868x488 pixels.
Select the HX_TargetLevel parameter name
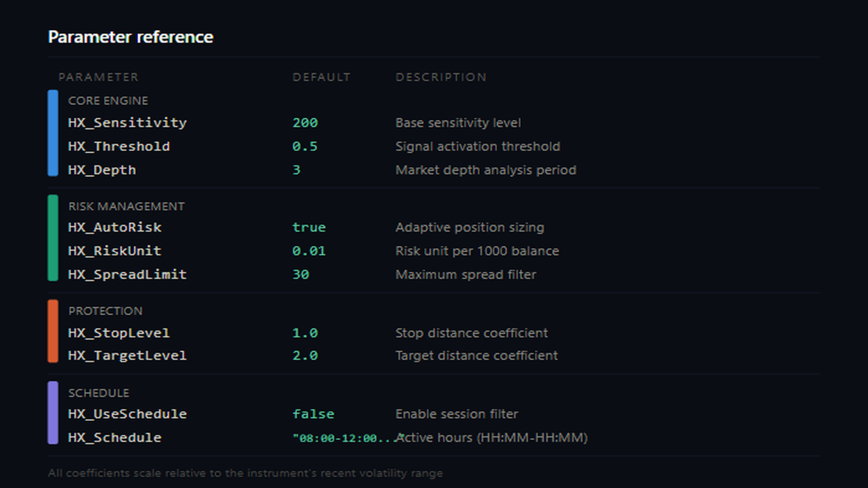coord(127,356)
